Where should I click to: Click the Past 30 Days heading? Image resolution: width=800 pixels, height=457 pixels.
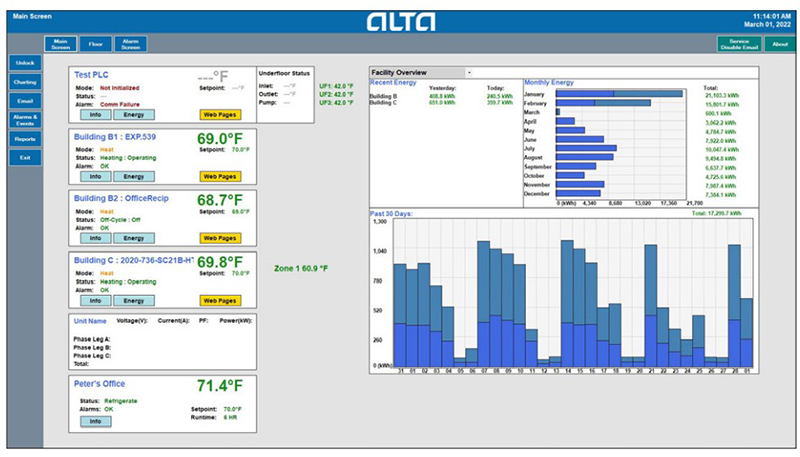[x=391, y=214]
